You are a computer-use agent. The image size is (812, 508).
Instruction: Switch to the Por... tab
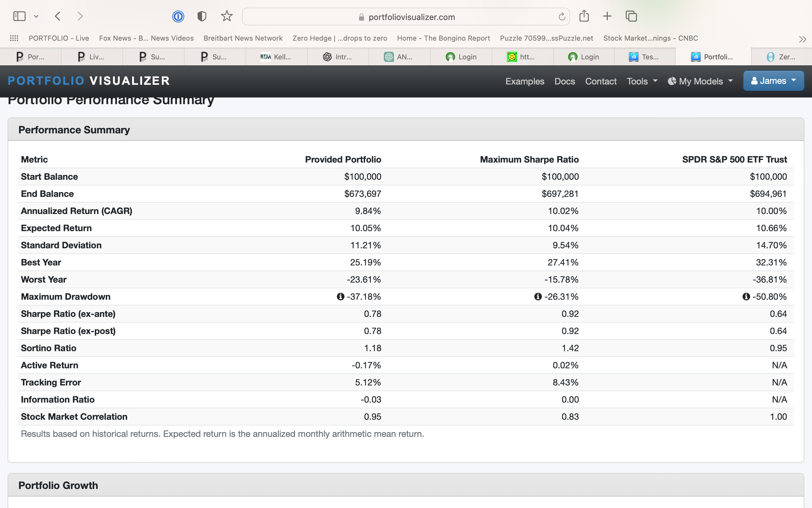tap(30, 57)
